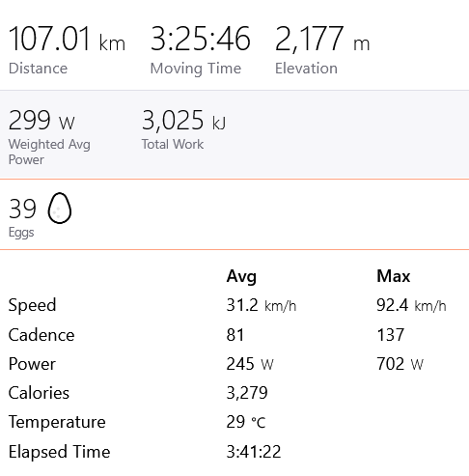The height and width of the screenshot is (476, 469).
Task: Click the 299 W weighted power value
Action: coord(41,120)
